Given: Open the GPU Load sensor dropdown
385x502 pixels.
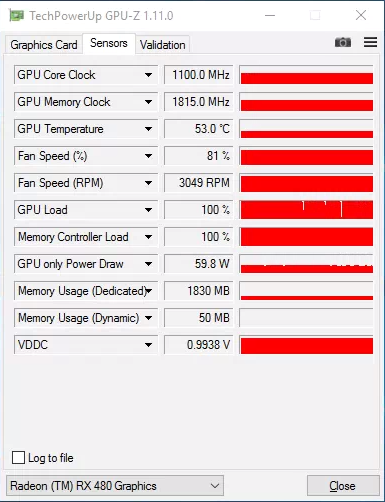Looking at the screenshot, I should pyautogui.click(x=148, y=210).
